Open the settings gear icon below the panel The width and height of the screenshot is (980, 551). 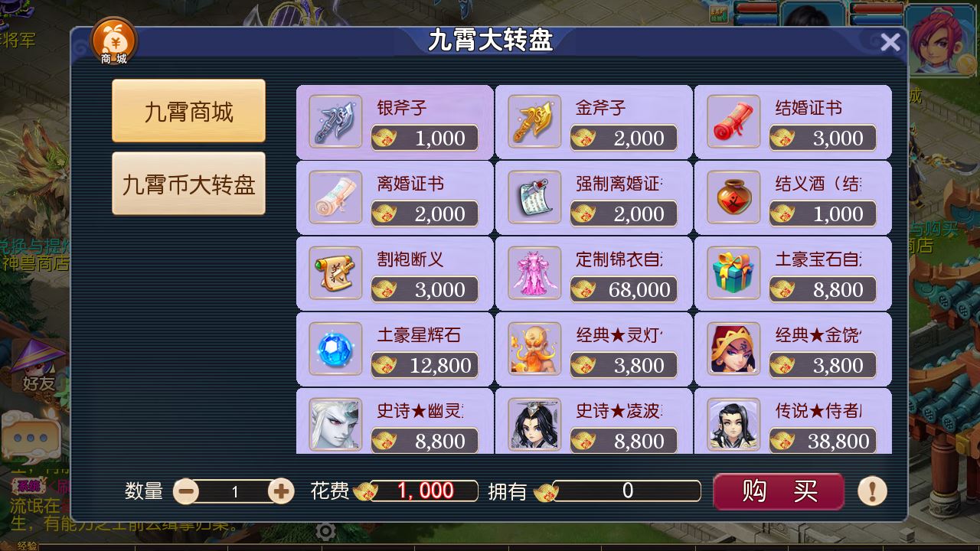click(x=326, y=531)
